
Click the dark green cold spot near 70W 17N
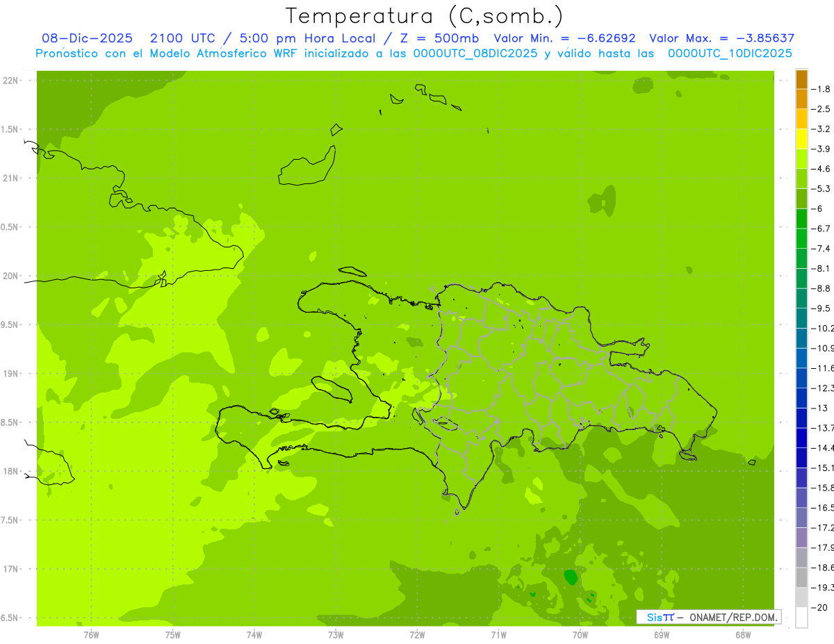pyautogui.click(x=571, y=577)
